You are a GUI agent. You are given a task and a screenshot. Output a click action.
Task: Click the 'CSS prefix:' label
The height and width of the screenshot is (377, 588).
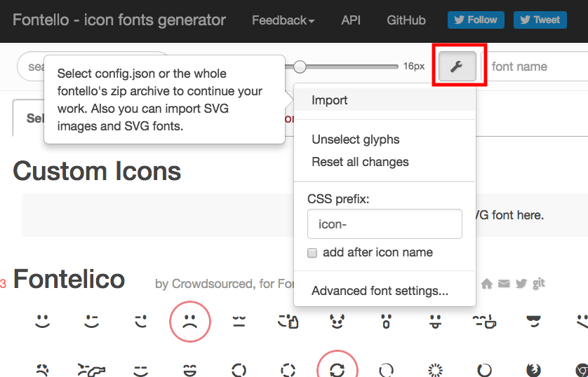coord(338,199)
